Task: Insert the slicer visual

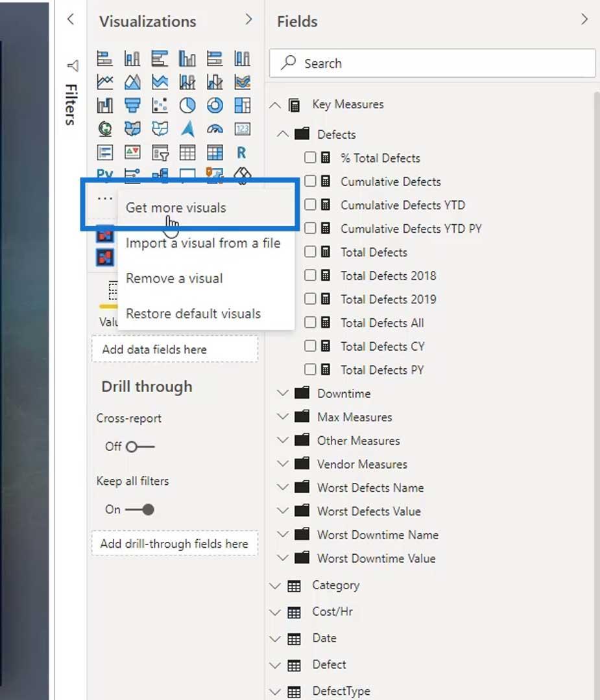Action: click(160, 153)
